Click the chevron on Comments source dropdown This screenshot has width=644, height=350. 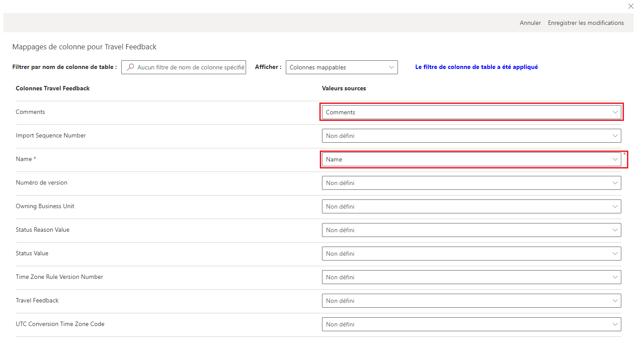(615, 112)
